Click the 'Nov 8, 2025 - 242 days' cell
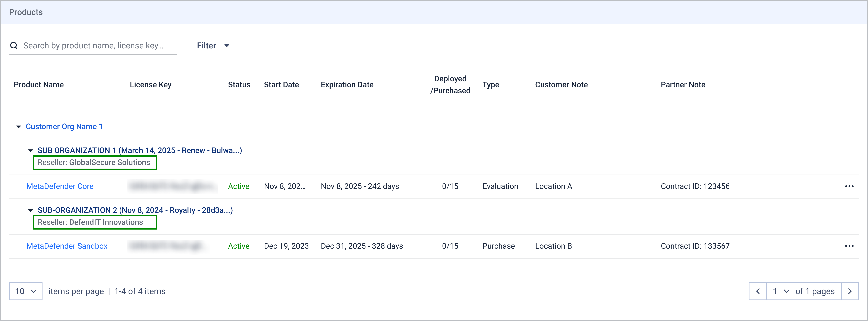This screenshot has width=868, height=321. (360, 186)
